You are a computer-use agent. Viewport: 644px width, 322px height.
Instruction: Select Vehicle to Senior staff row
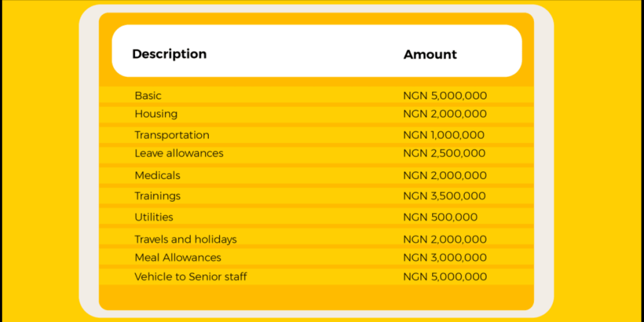click(316, 277)
